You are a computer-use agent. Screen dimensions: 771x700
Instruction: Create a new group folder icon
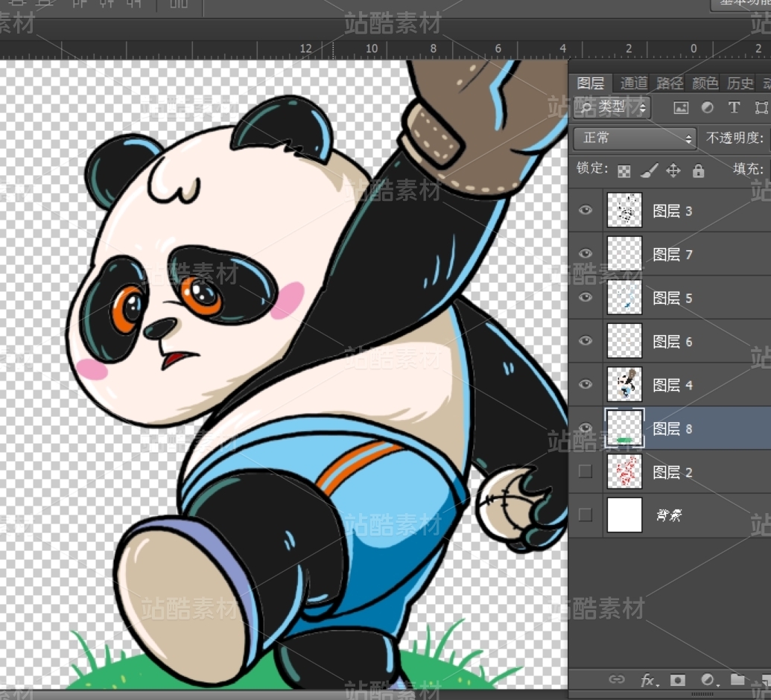pyautogui.click(x=737, y=679)
